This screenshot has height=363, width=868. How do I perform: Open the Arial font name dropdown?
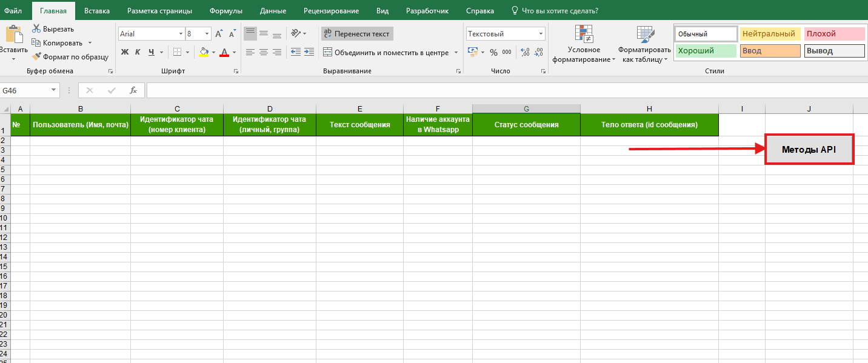pyautogui.click(x=181, y=34)
